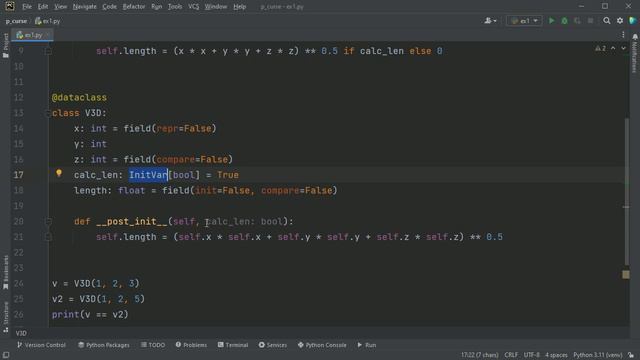Open the File menu

27,7
